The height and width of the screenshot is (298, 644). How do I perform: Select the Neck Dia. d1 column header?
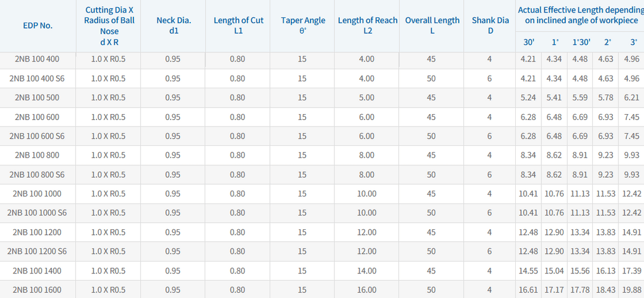(174, 26)
